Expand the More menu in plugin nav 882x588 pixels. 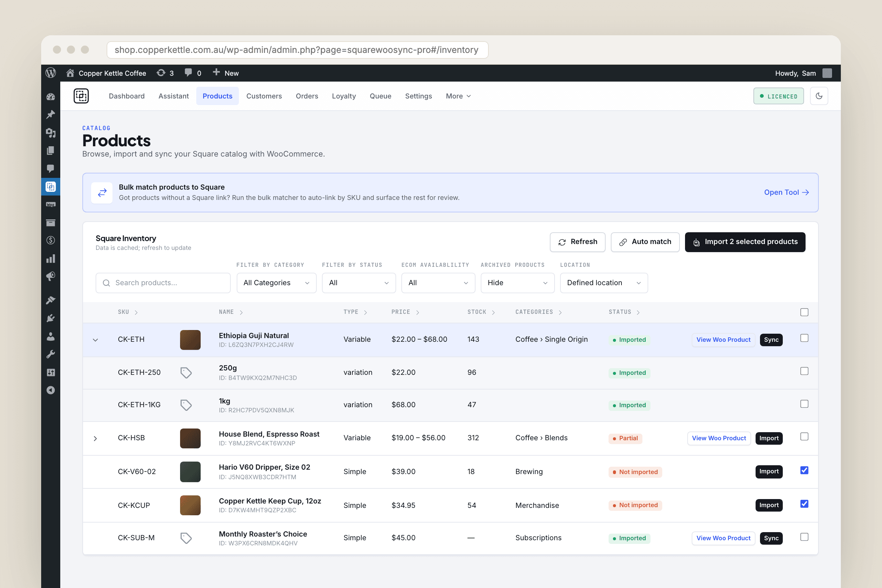coord(458,96)
